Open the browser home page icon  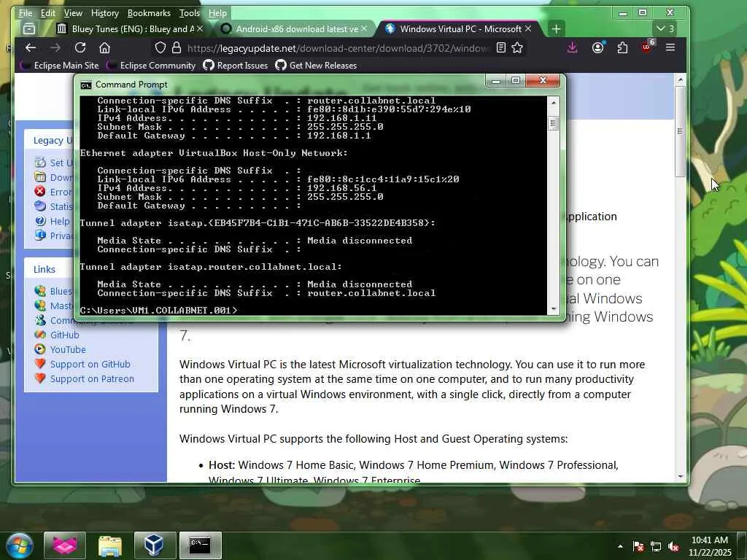(x=105, y=47)
